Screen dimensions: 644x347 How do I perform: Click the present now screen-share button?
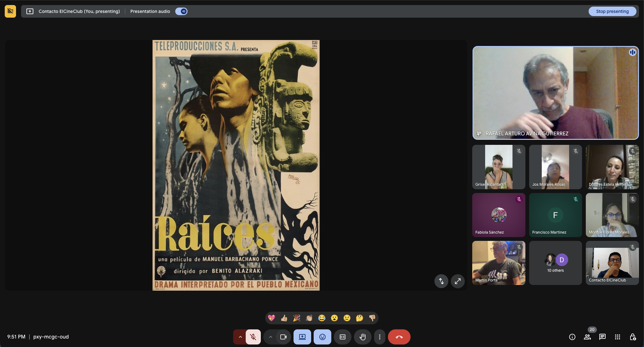click(x=302, y=337)
